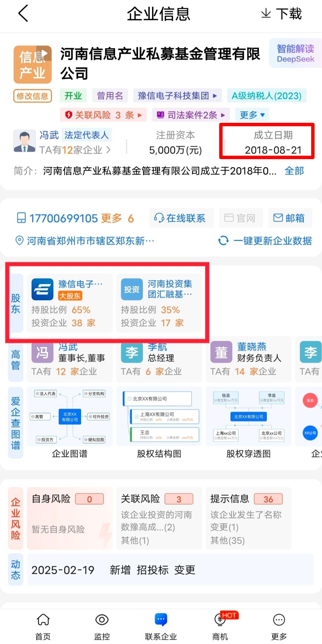Tap 一键更新企业数据 refresh
The height and width of the screenshot is (644, 322).
265,240
